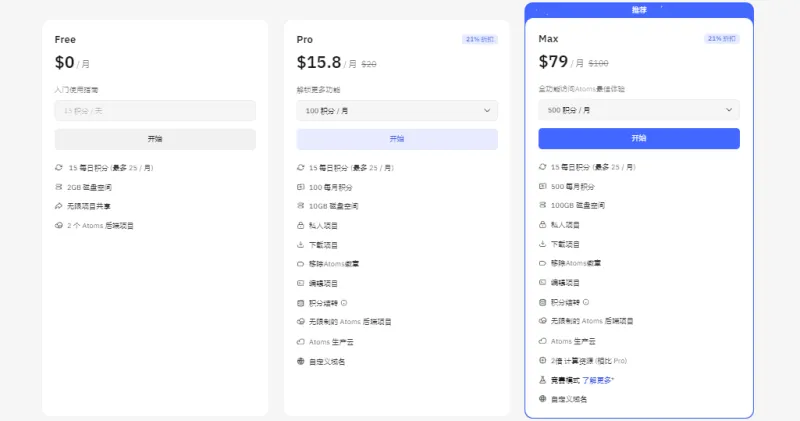800x421 pixels.
Task: Click info icon after Pro 积分结转
Action: [344, 303]
